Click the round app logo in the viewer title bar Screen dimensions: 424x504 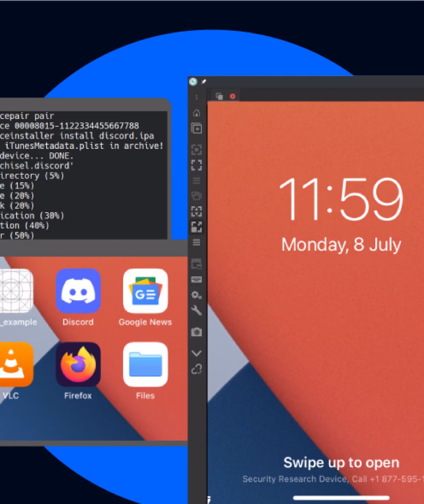point(193,82)
